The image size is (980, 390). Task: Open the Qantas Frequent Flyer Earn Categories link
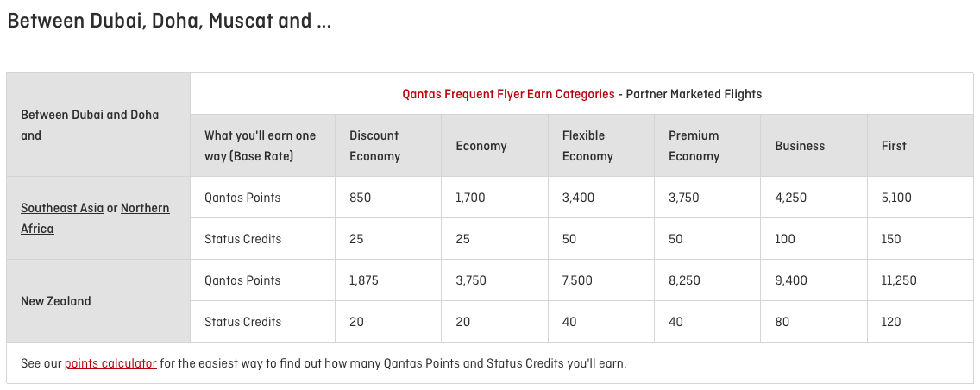[508, 94]
